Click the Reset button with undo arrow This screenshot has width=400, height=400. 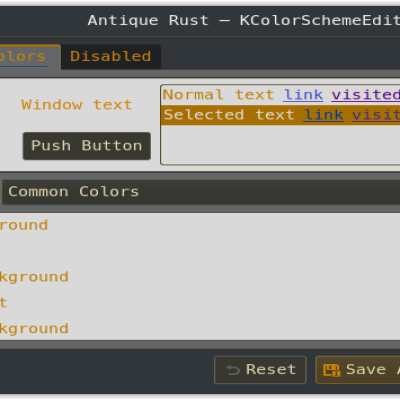tap(260, 370)
